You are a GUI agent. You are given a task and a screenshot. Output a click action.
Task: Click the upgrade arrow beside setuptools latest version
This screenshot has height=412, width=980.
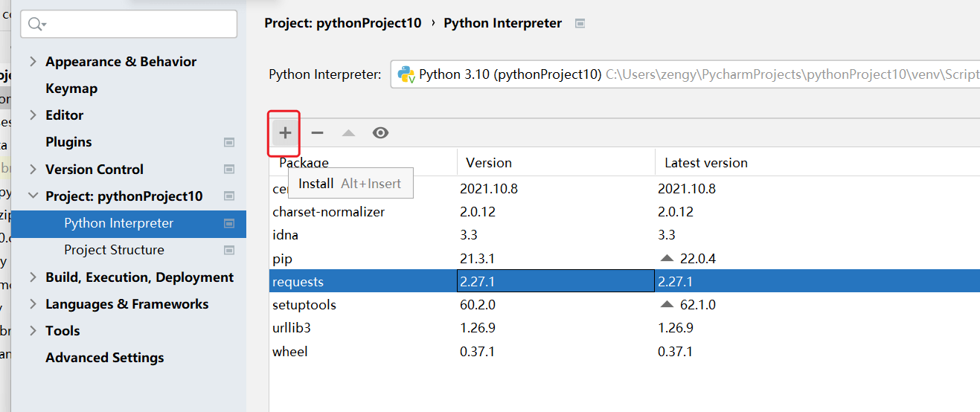667,304
